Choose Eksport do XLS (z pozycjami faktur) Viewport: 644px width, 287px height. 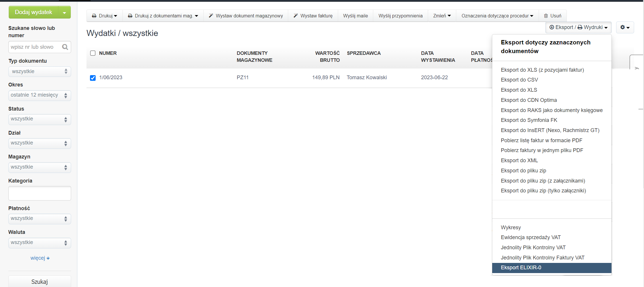[x=542, y=70]
